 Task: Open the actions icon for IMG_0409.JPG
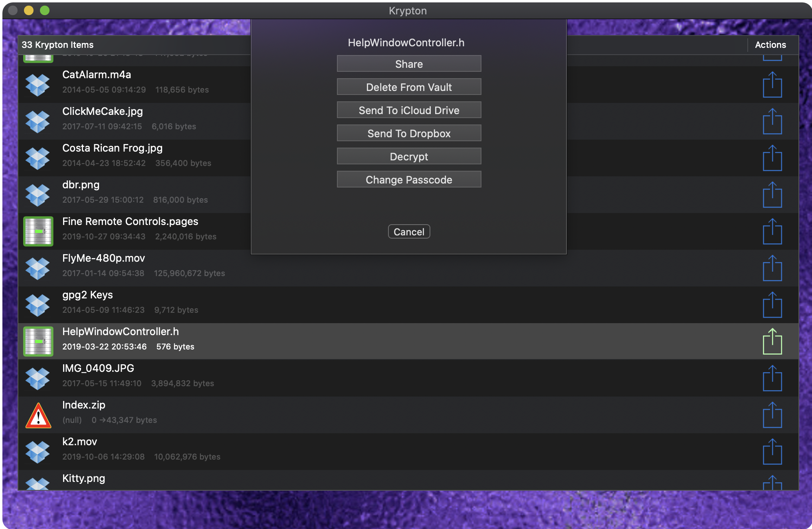click(x=772, y=378)
